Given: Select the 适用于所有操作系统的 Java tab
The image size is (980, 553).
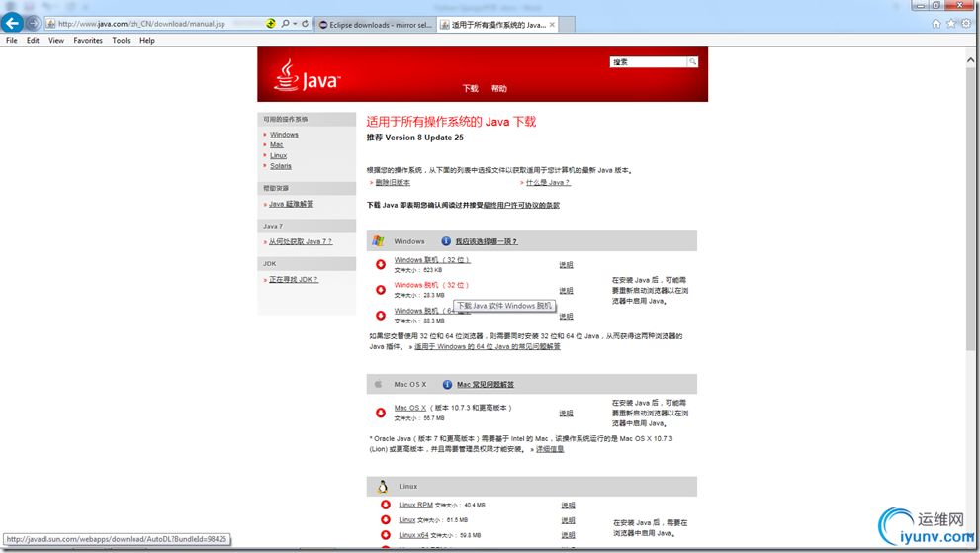Looking at the screenshot, I should 498,25.
